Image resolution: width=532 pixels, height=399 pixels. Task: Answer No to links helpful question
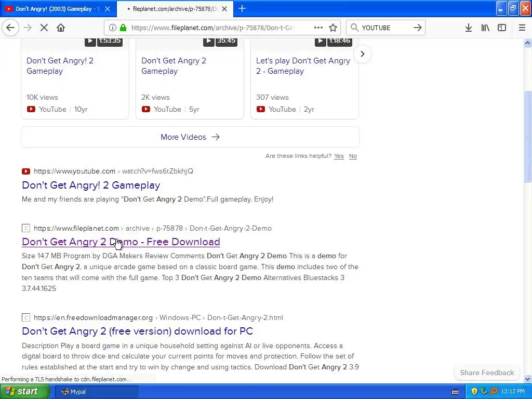pyautogui.click(x=353, y=156)
